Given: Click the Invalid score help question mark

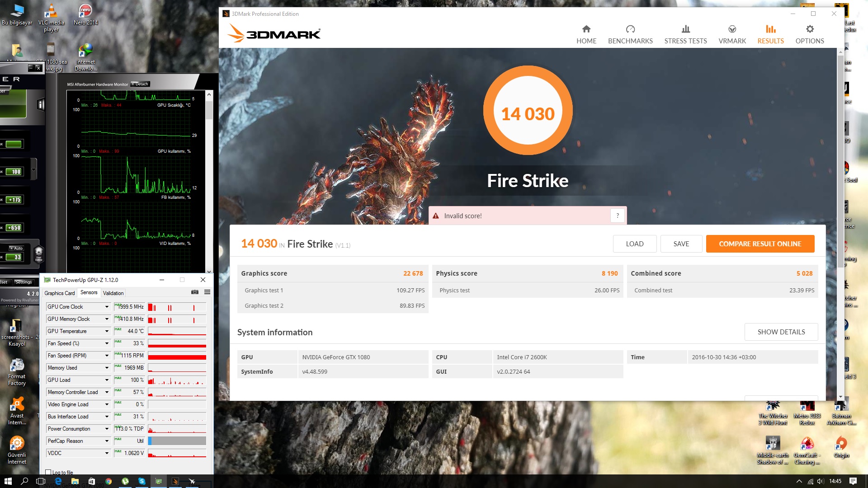Looking at the screenshot, I should (618, 216).
